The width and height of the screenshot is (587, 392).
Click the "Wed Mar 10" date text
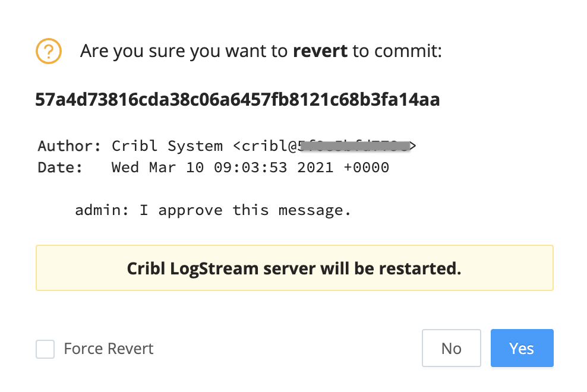(x=157, y=167)
